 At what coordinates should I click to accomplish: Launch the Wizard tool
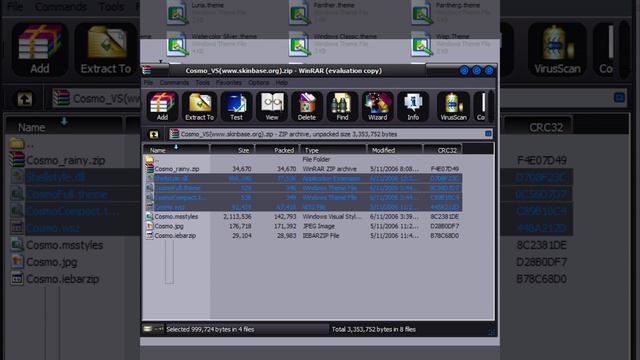pyautogui.click(x=378, y=107)
